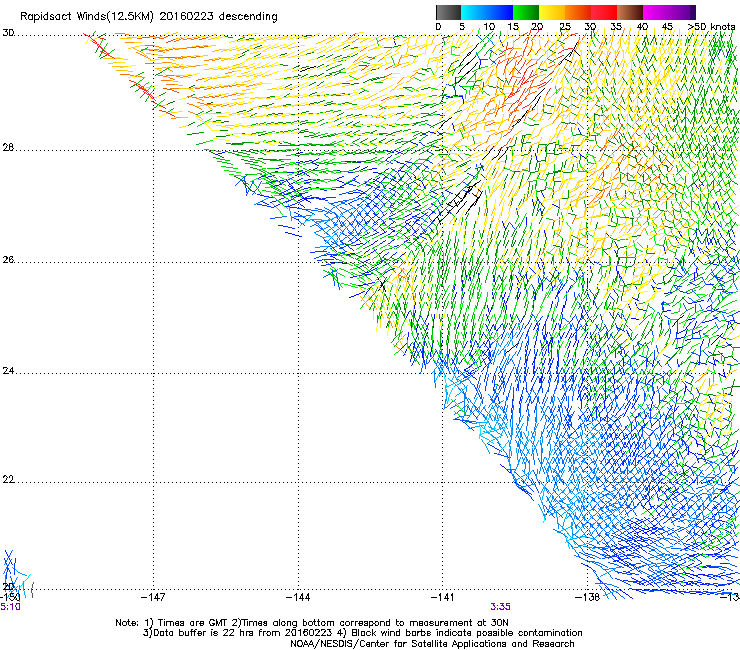Click the purple 3:35 time label
Screen dimensions: 740x650
click(500, 607)
